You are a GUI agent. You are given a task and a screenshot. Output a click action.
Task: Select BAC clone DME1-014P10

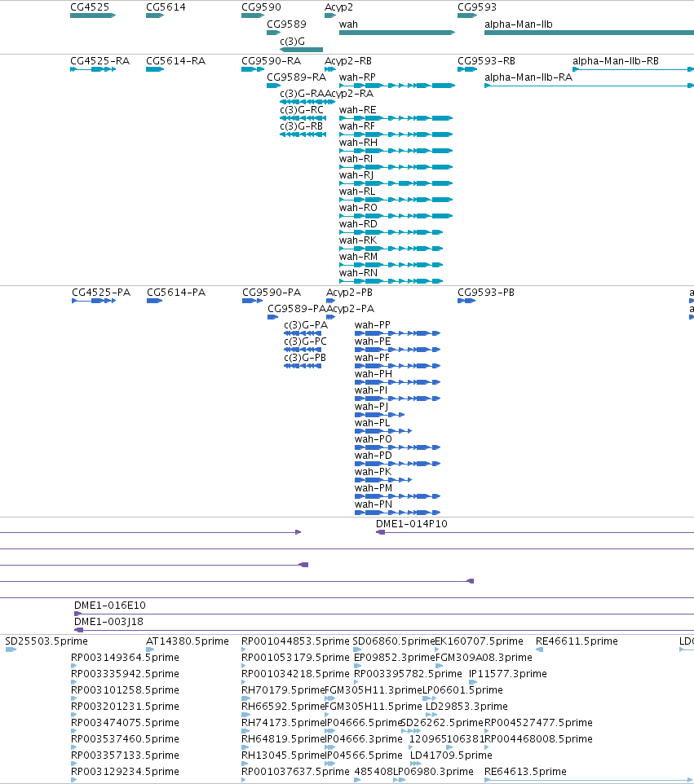click(x=535, y=532)
